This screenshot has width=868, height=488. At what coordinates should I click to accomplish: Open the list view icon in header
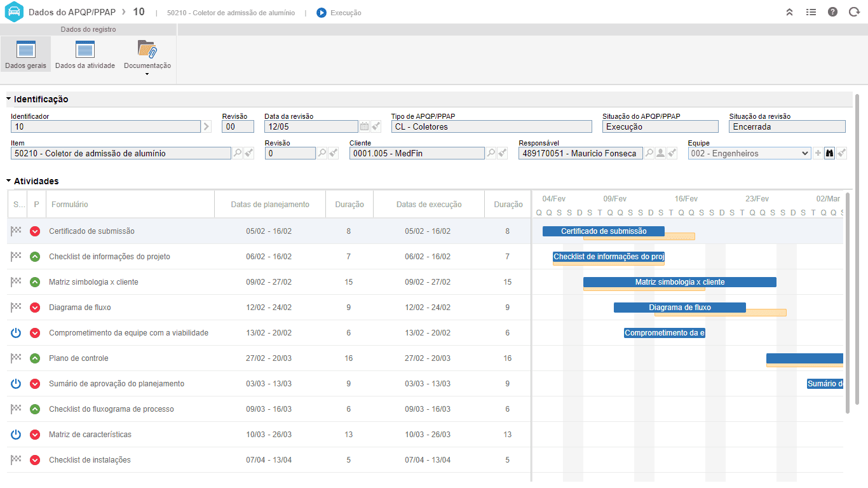811,12
